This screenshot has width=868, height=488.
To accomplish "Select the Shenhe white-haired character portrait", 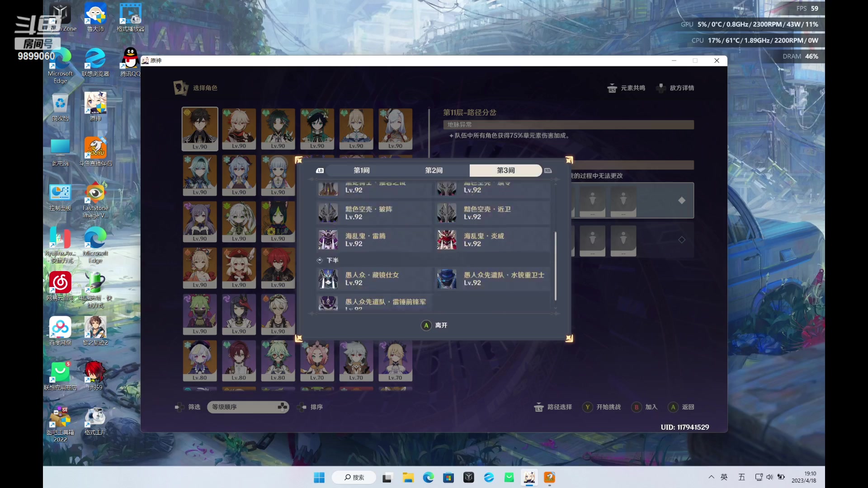I will click(395, 129).
